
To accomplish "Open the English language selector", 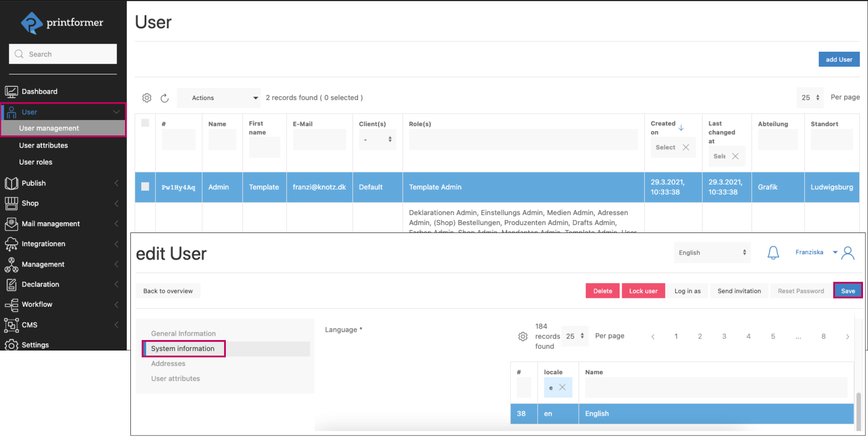I will [x=712, y=253].
